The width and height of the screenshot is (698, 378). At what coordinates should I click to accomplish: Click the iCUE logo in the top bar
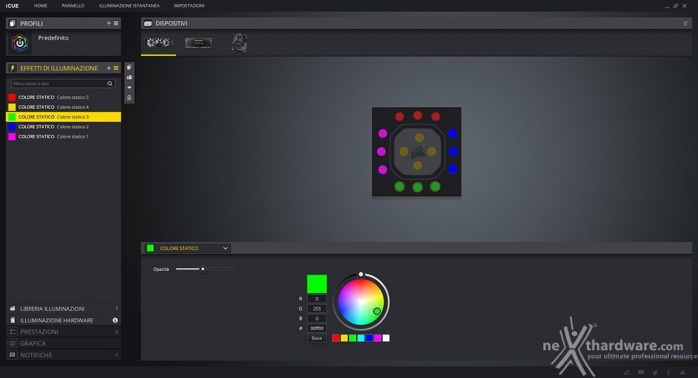(x=12, y=6)
